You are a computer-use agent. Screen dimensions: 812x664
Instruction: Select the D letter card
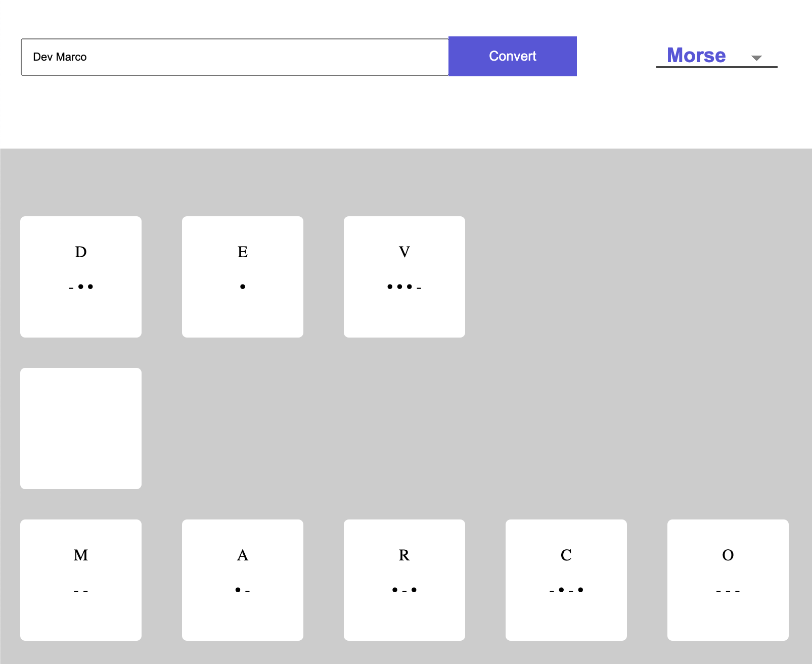[81, 276]
